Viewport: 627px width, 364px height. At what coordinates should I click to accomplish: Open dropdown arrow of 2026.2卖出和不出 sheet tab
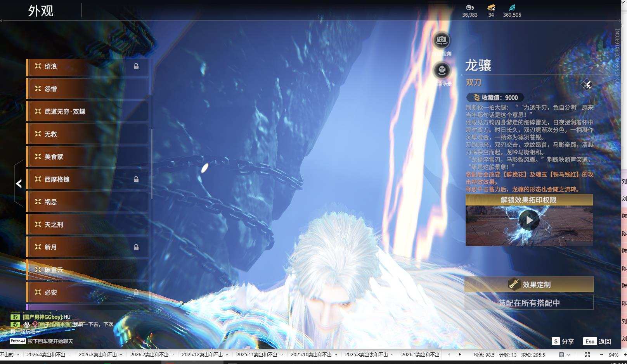(173, 355)
